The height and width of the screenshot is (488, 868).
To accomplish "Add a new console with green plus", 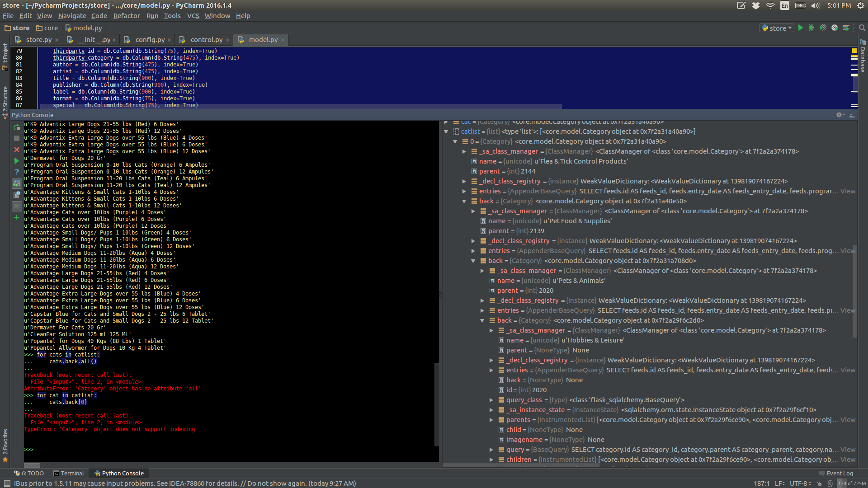I will (x=17, y=217).
